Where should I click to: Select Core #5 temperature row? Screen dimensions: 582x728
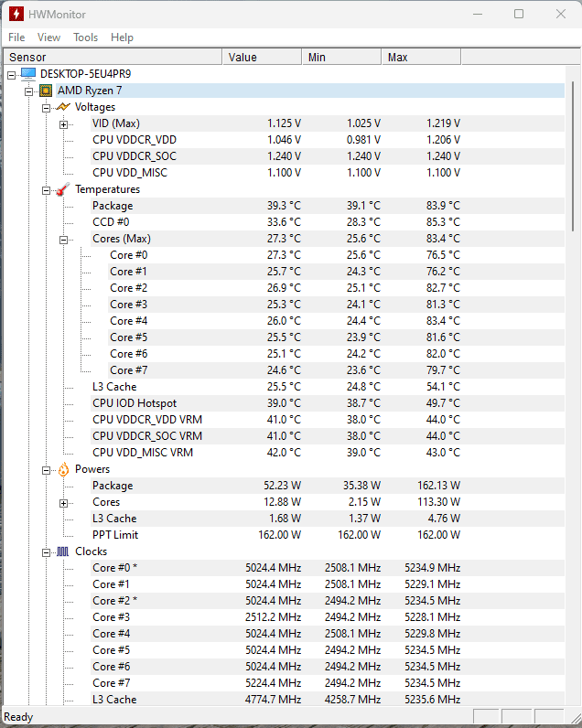coord(336,337)
